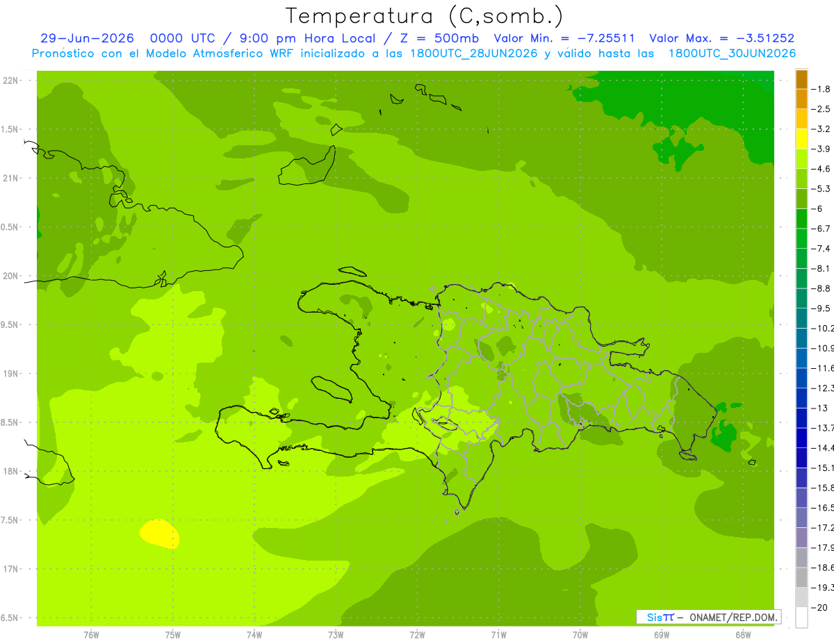Click the 76W longitude label
Screen dimensions: 834x644
click(x=91, y=635)
